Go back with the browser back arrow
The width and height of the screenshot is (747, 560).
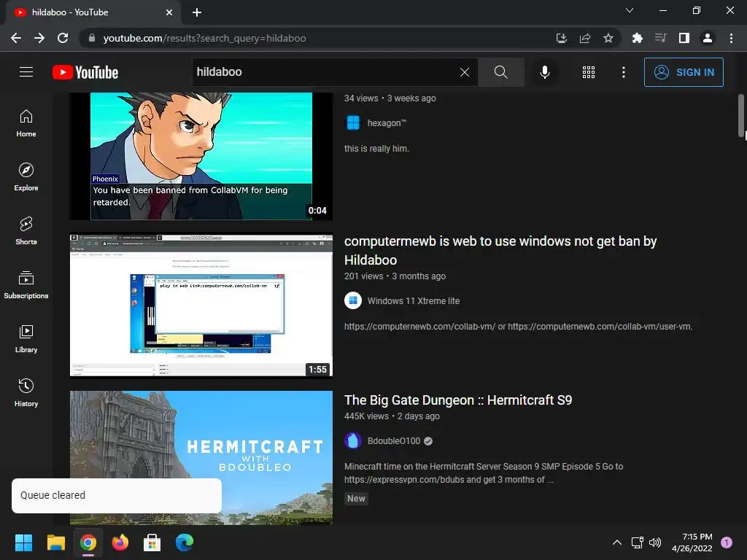click(x=16, y=38)
